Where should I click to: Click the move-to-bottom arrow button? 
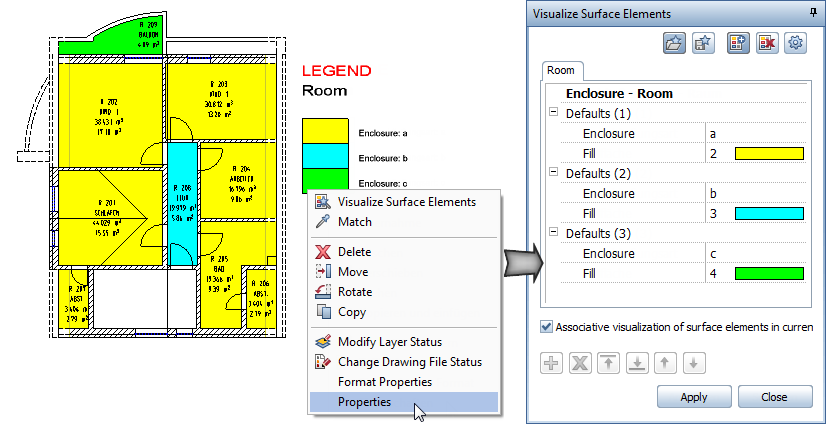pos(638,363)
